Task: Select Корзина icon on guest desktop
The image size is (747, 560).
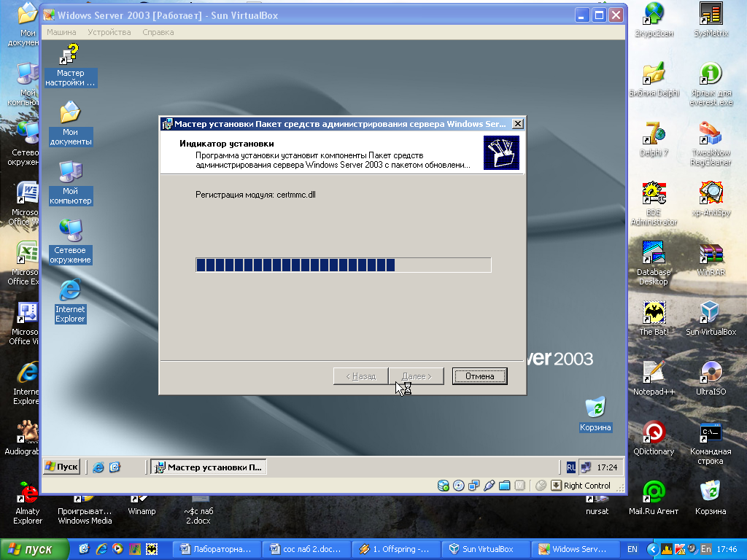Action: [595, 414]
